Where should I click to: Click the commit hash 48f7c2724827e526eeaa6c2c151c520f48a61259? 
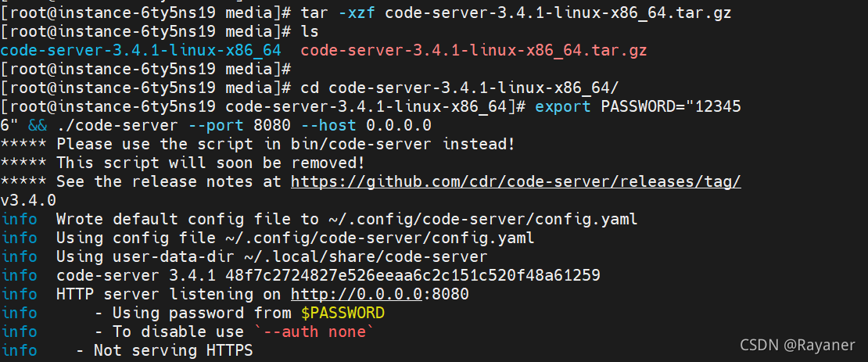click(x=413, y=275)
